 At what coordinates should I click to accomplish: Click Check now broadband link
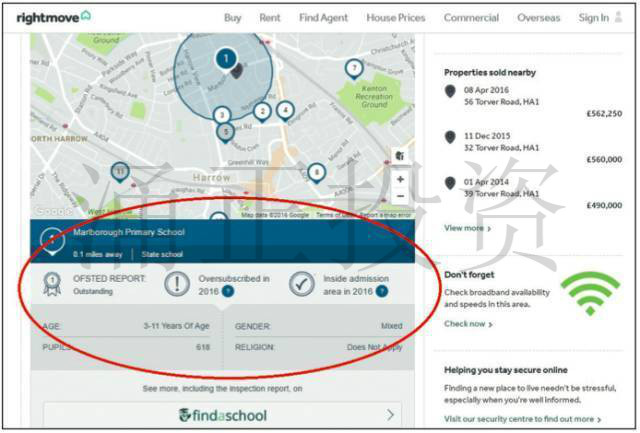(468, 324)
